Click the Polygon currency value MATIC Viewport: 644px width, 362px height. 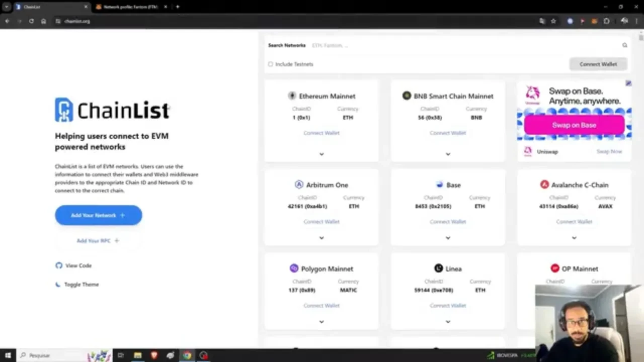(348, 290)
